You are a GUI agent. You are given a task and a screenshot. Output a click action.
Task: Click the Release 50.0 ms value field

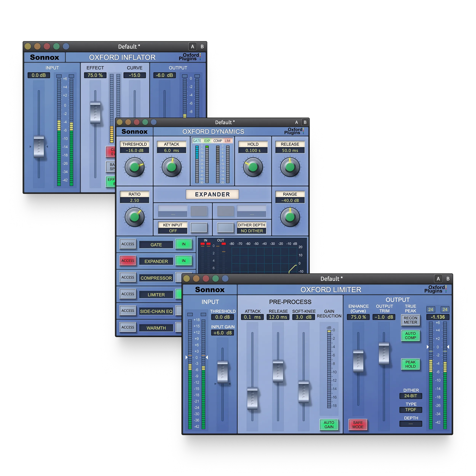tap(290, 150)
